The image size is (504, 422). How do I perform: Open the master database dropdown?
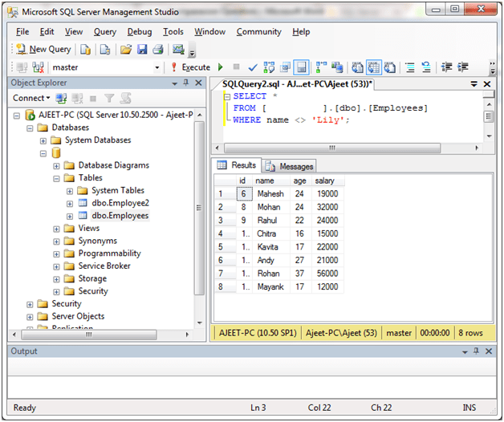156,67
